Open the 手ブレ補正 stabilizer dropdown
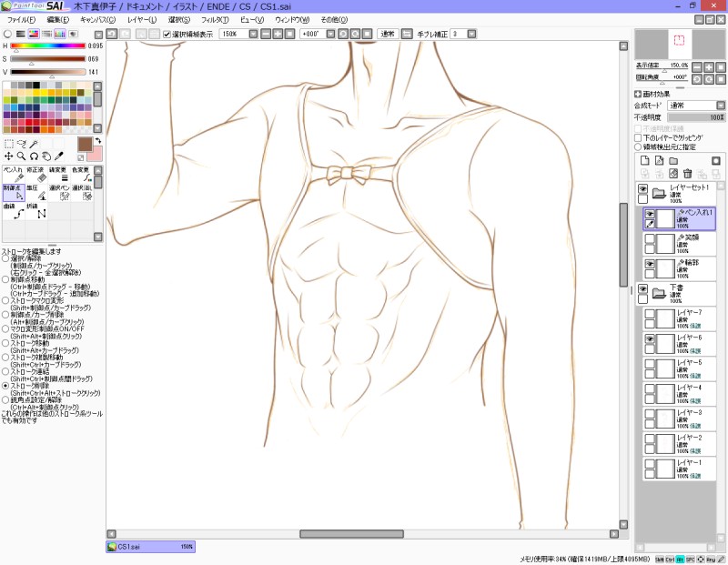The width and height of the screenshot is (728, 565). 471,34
